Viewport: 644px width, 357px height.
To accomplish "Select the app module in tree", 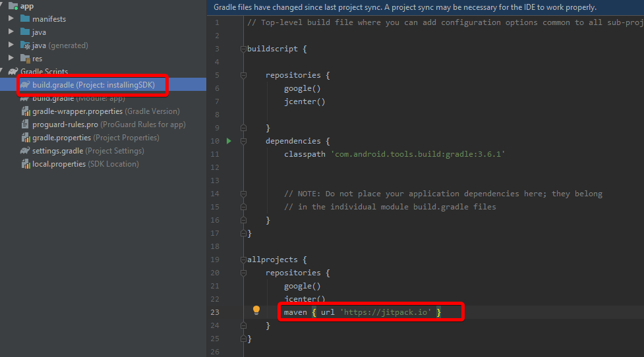I will (26, 6).
